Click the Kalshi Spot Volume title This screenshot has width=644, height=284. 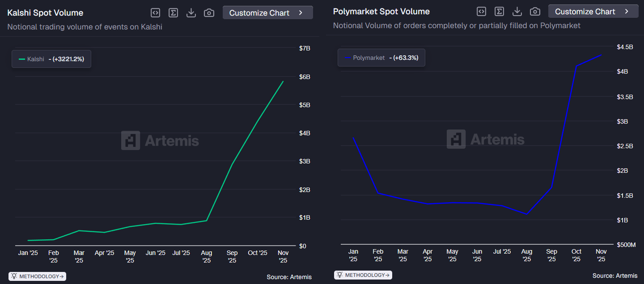tap(45, 13)
